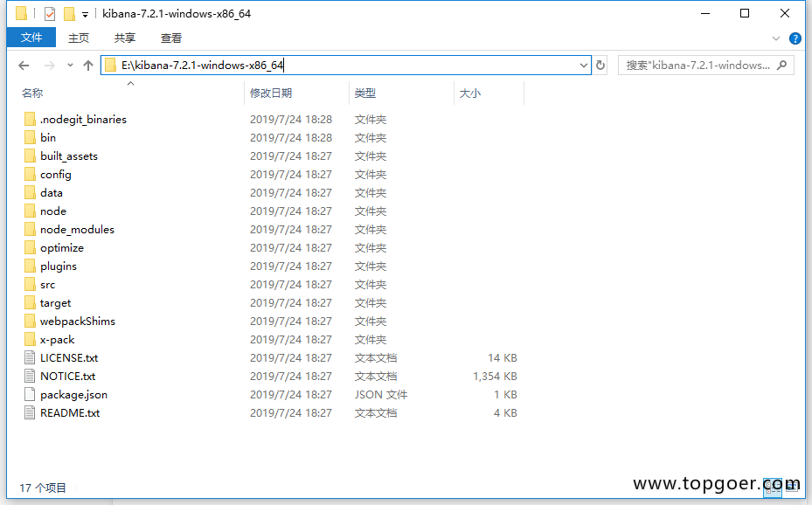Select the bin folder icon
The height and width of the screenshot is (505, 812).
point(30,138)
